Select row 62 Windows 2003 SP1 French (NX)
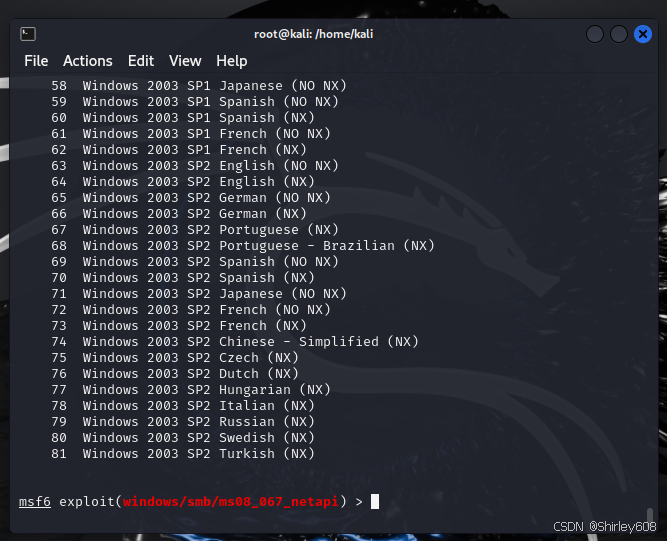The height and width of the screenshot is (541, 667). (179, 150)
